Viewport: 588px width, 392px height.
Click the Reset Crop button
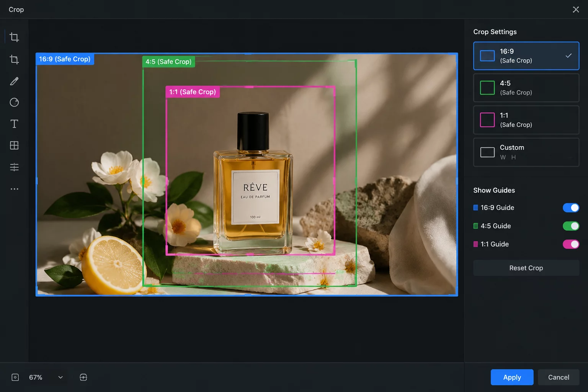click(x=526, y=268)
